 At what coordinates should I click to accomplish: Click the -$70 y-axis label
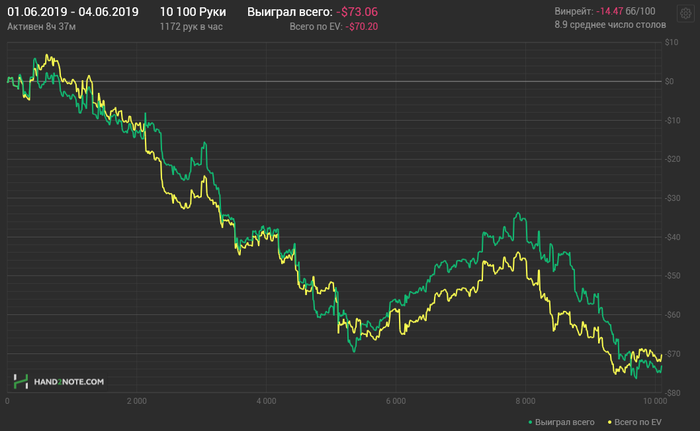tap(673, 354)
